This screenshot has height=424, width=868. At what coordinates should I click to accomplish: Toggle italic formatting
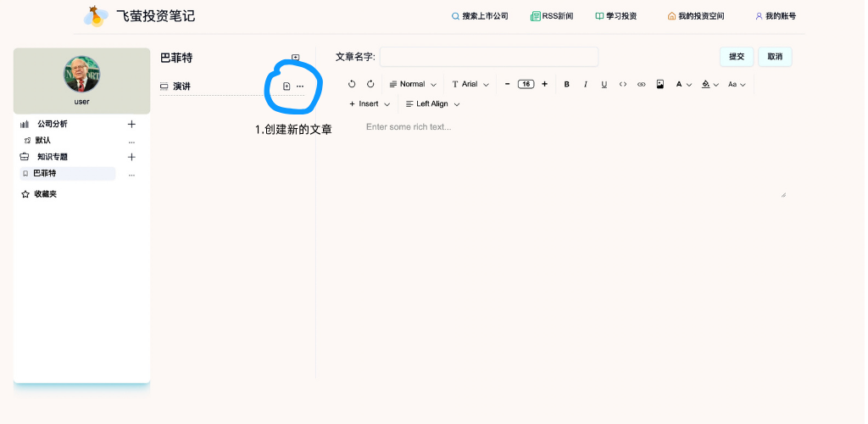pyautogui.click(x=585, y=84)
